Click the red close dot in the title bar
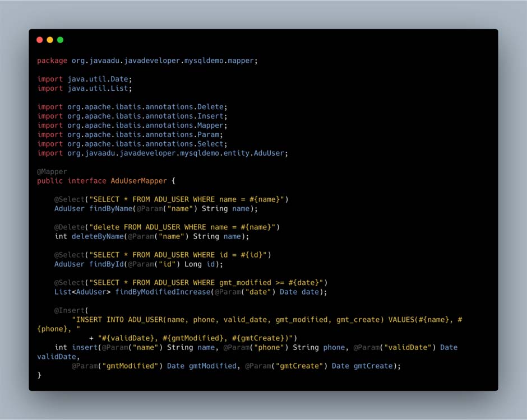The image size is (527, 420). coord(39,40)
